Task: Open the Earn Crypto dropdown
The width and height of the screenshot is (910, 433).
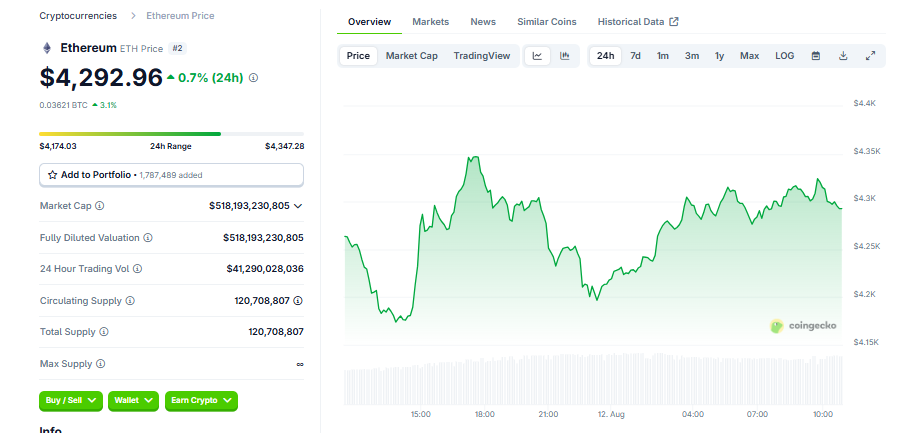Action: click(x=201, y=400)
